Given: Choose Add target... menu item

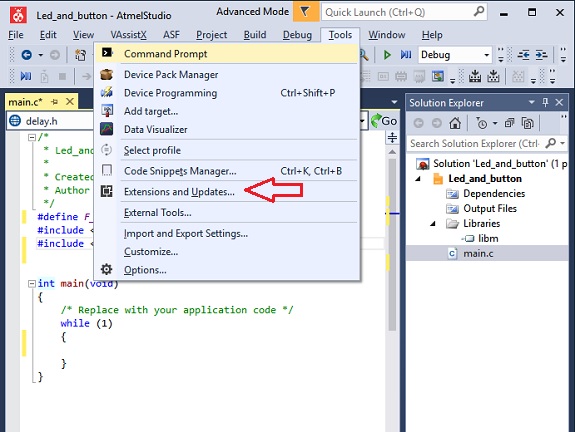Looking at the screenshot, I should click(227, 111).
